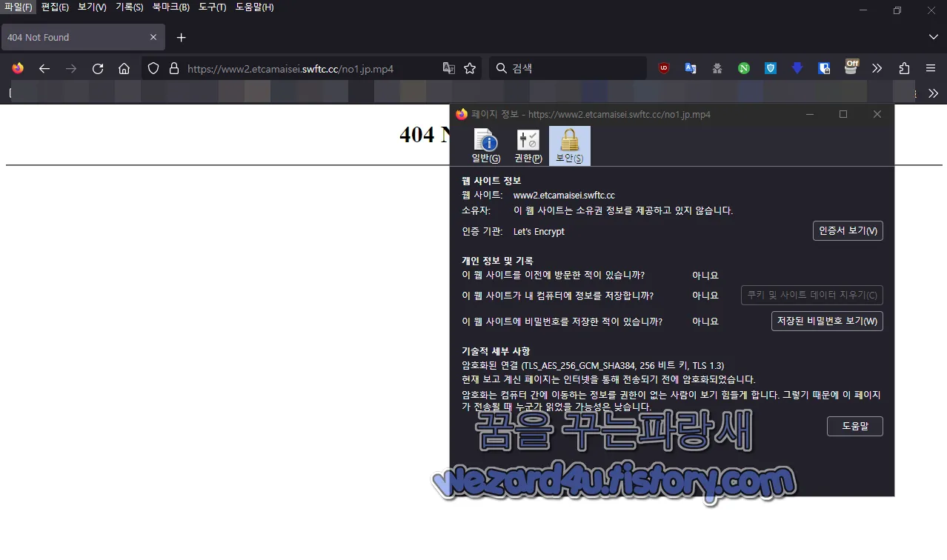Switch to 일반(G) tab in page info

tap(486, 146)
